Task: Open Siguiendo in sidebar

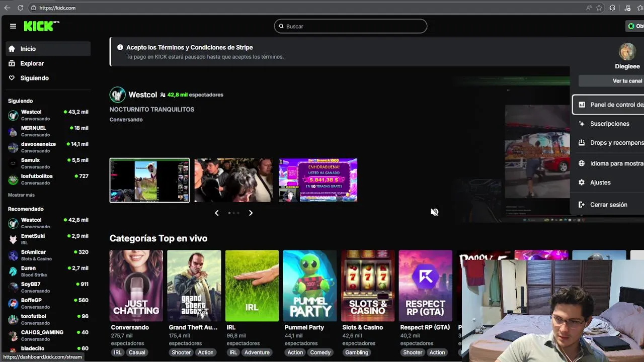Action: coord(48,78)
